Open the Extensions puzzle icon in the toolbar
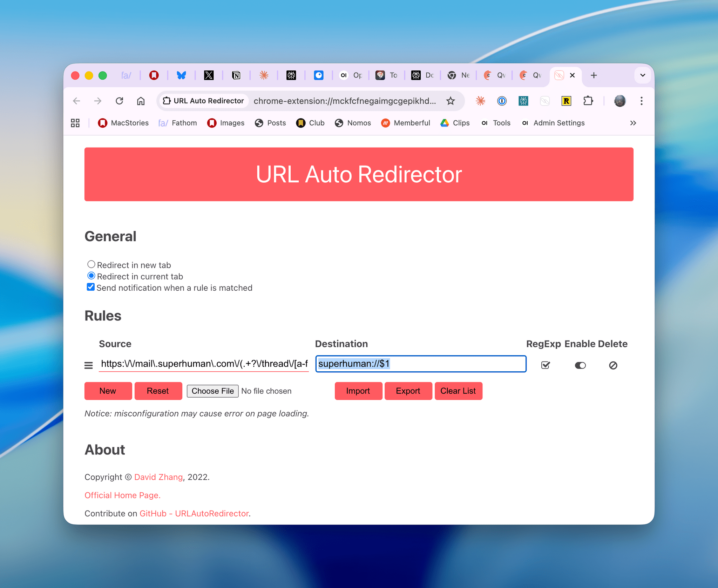This screenshot has height=588, width=718. tap(588, 101)
